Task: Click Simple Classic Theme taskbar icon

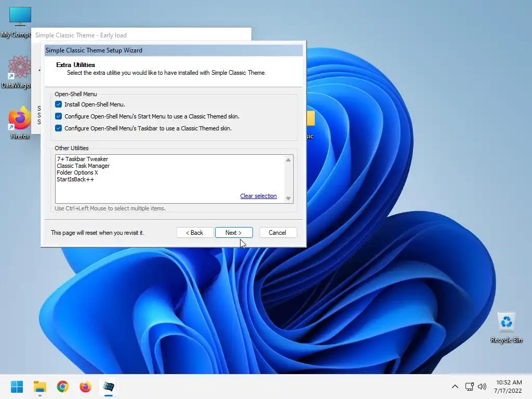Action: click(109, 387)
